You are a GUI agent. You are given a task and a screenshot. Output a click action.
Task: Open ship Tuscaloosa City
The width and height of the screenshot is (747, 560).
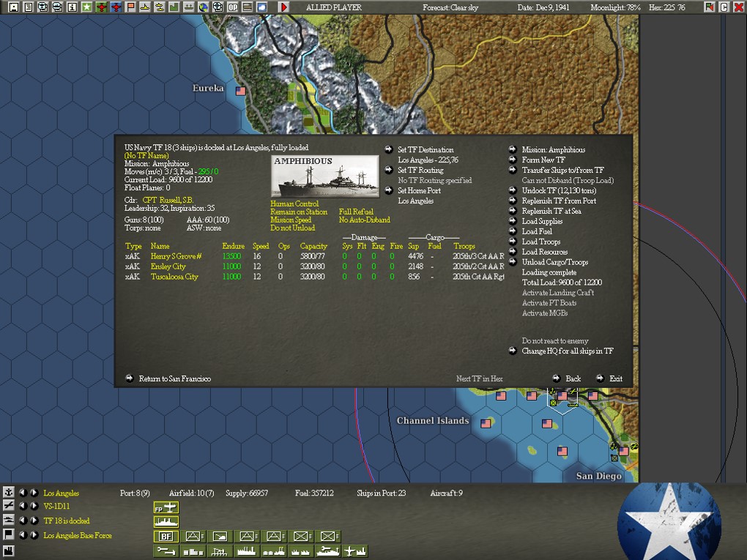point(174,277)
